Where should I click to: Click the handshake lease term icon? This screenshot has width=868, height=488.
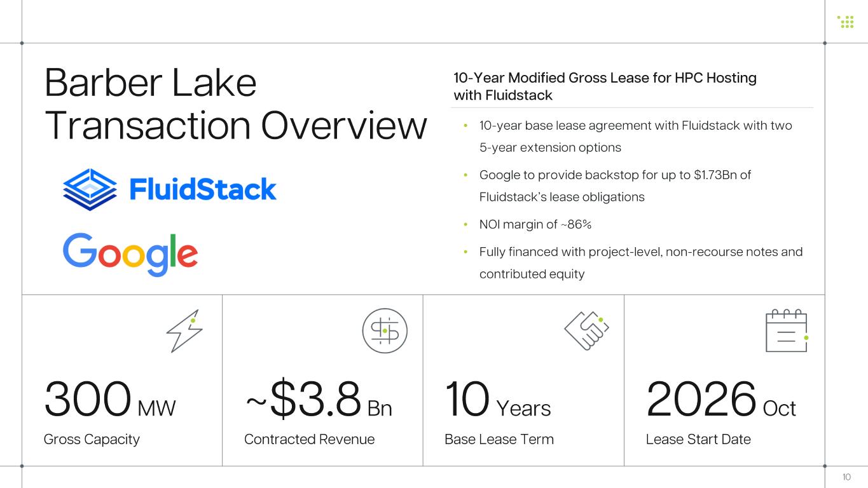point(586,330)
